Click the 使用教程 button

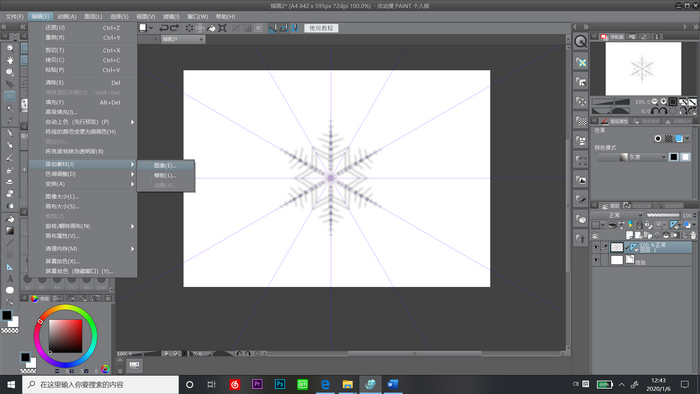[321, 28]
